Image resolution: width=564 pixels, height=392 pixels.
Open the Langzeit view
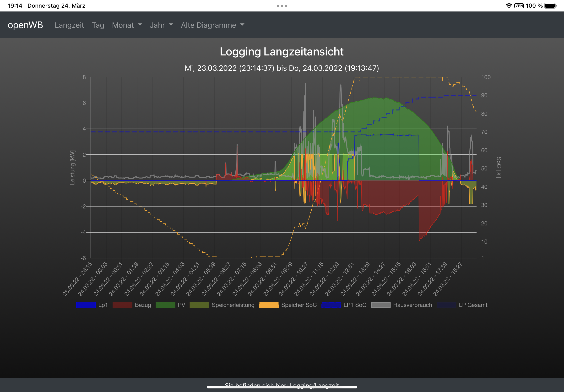coord(69,25)
